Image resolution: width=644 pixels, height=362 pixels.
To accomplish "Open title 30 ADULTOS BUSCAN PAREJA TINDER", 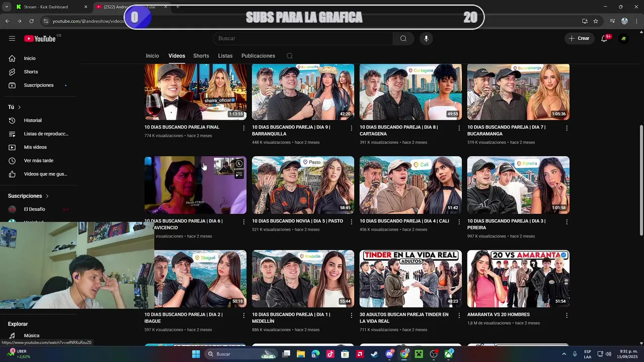I will click(404, 318).
